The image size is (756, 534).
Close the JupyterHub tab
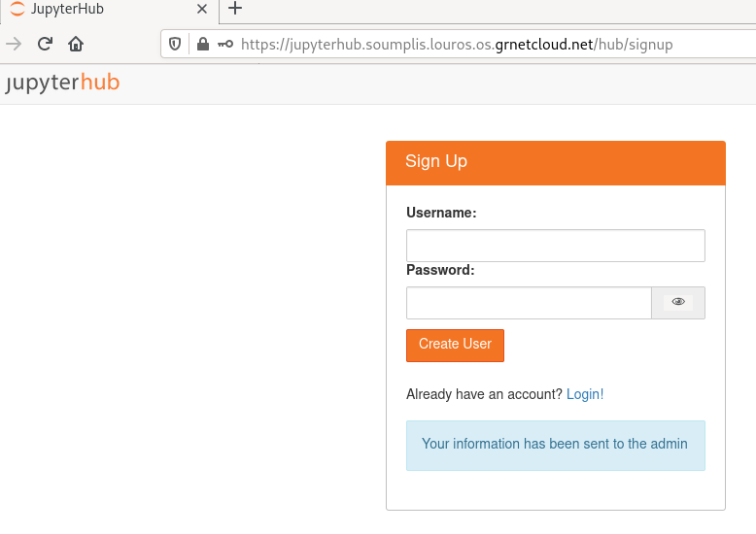[202, 9]
